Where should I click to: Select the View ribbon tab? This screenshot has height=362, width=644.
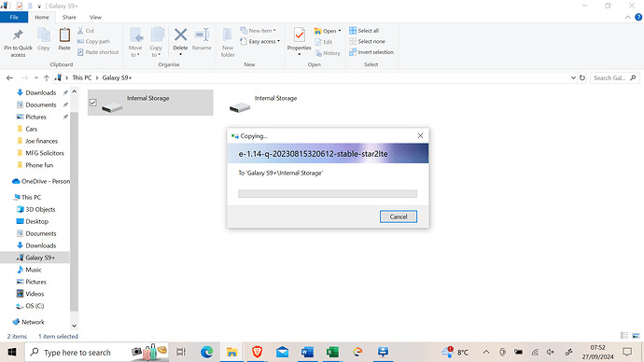pyautogui.click(x=96, y=17)
